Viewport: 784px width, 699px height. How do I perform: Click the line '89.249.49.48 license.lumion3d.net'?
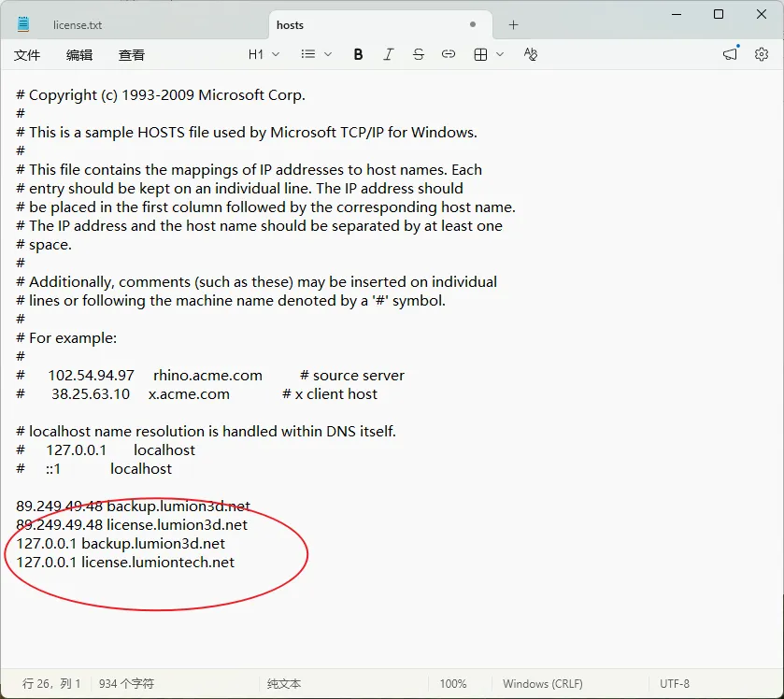click(x=132, y=524)
